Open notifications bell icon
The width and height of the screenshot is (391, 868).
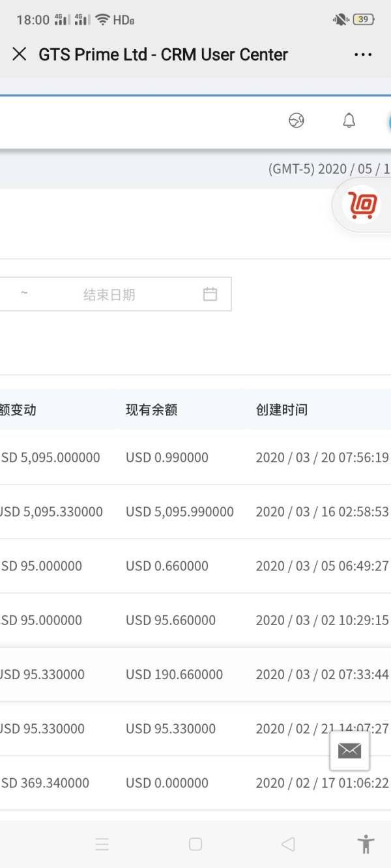pos(349,120)
